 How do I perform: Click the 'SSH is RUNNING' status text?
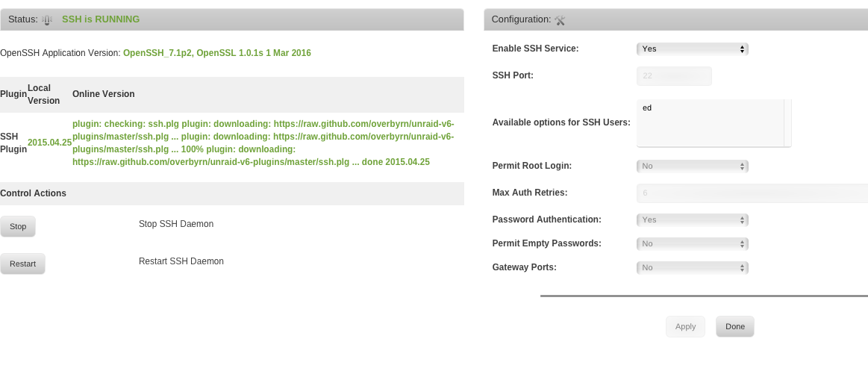[101, 19]
